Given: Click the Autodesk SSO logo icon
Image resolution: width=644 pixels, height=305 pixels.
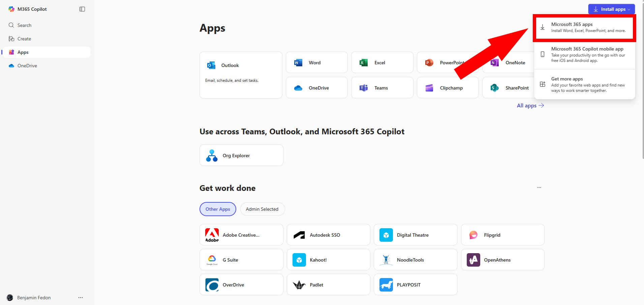Looking at the screenshot, I should pyautogui.click(x=299, y=235).
